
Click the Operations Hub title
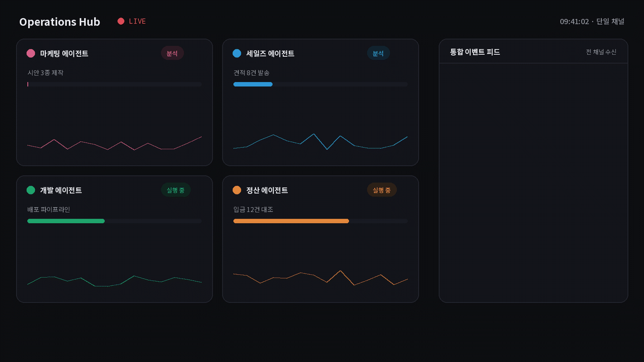[59, 22]
